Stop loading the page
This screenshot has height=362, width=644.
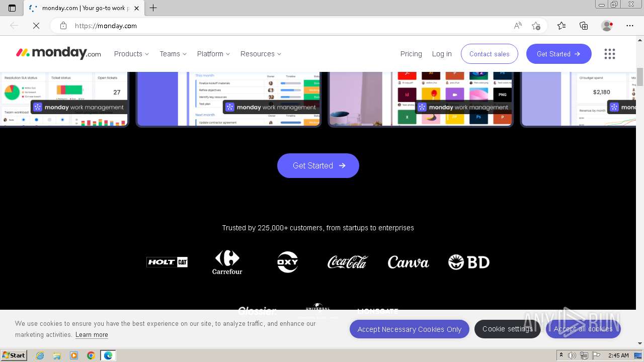click(x=36, y=26)
